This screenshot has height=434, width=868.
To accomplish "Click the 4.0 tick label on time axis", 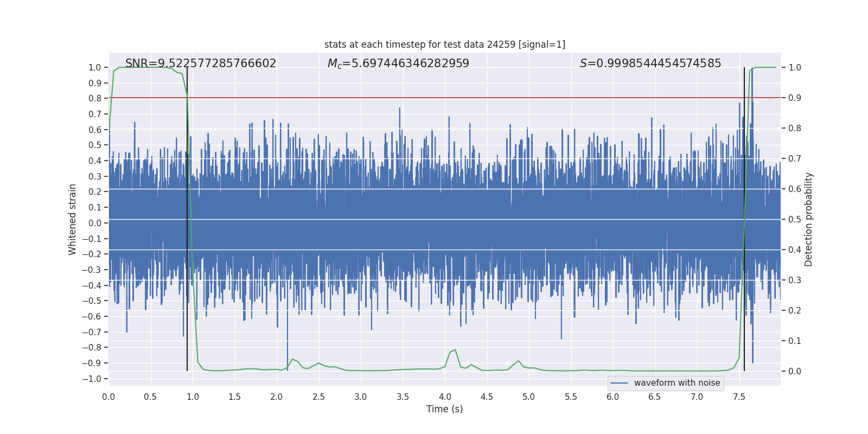I will pyautogui.click(x=444, y=397).
